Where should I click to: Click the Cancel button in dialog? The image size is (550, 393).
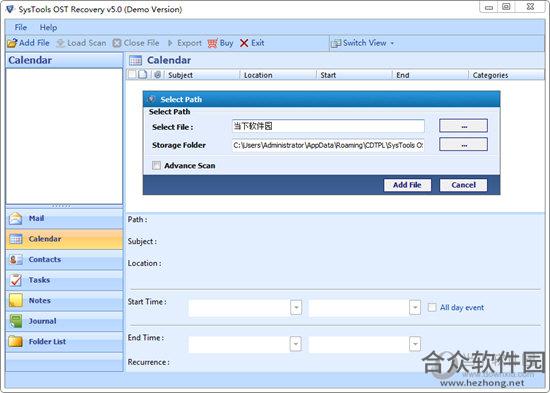tap(463, 185)
